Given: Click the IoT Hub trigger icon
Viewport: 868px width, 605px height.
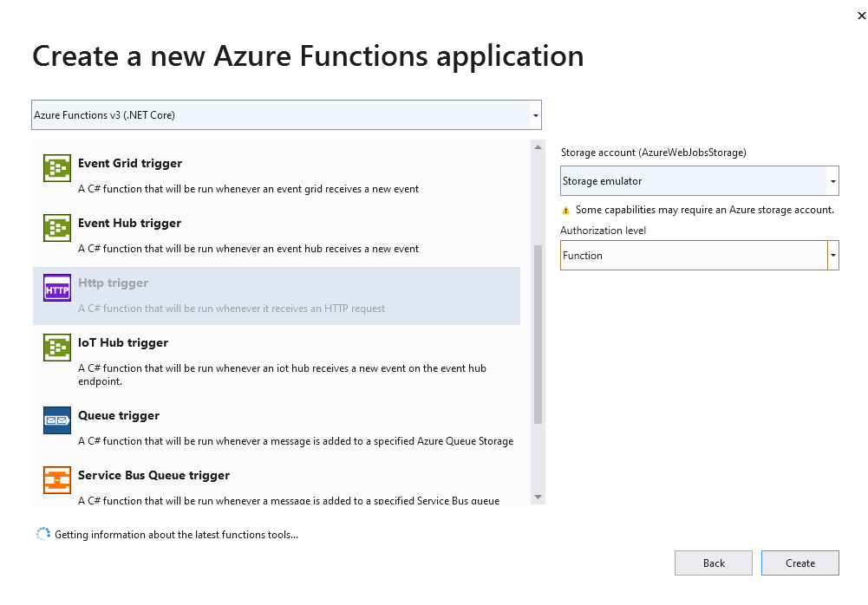Looking at the screenshot, I should tap(56, 348).
